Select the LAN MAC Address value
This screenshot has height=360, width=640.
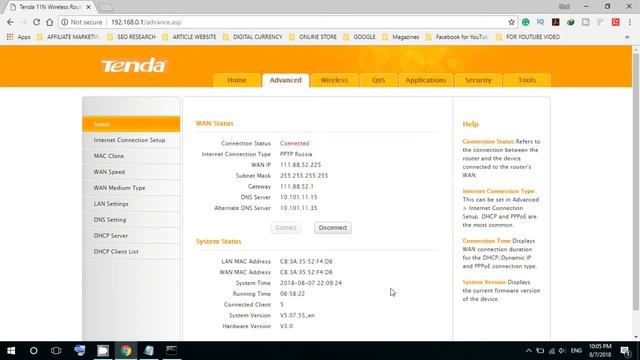coord(306,262)
